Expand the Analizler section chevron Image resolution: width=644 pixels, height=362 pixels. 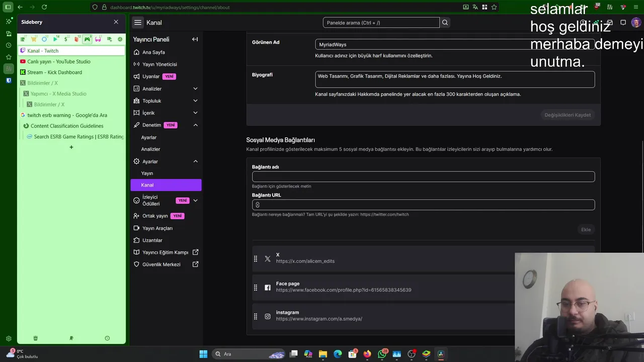tap(195, 88)
